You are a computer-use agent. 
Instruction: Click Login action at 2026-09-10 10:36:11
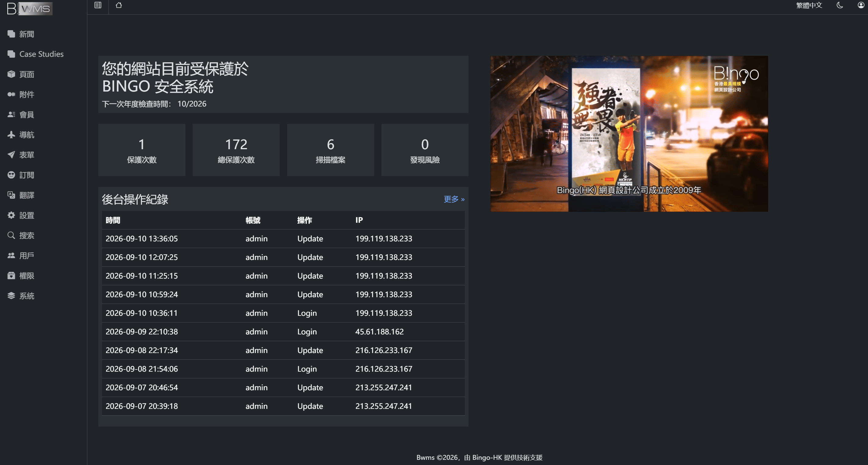click(307, 313)
